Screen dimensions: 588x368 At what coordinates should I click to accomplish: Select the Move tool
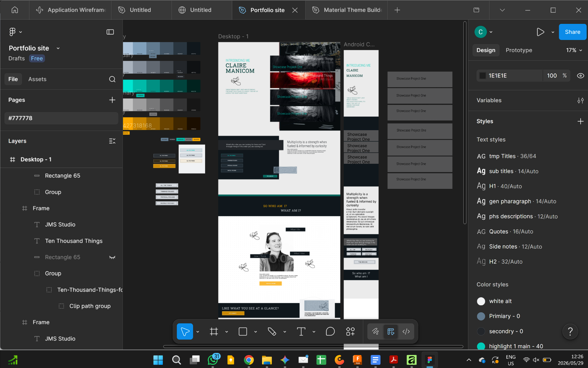click(x=185, y=331)
